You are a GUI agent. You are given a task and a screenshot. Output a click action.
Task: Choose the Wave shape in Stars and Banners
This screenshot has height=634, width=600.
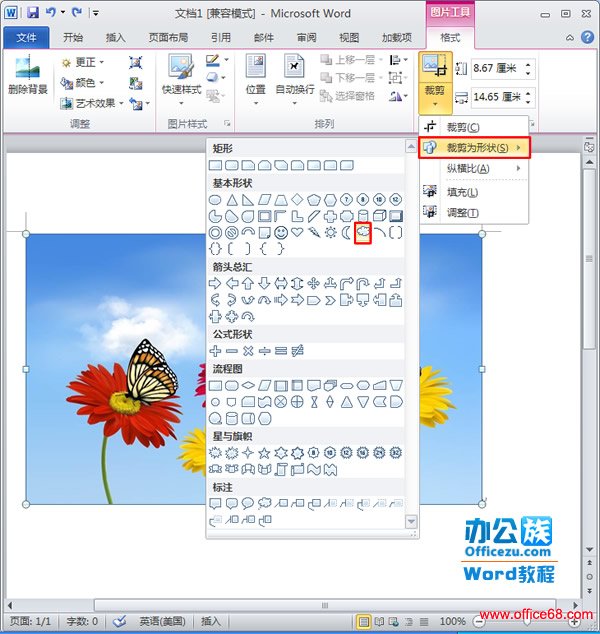(x=314, y=469)
